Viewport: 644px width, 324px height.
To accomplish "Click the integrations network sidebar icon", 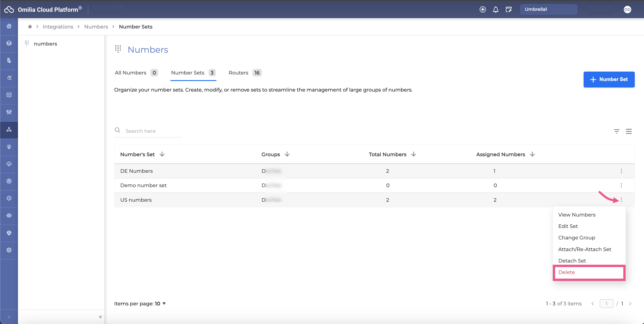I will [9, 129].
